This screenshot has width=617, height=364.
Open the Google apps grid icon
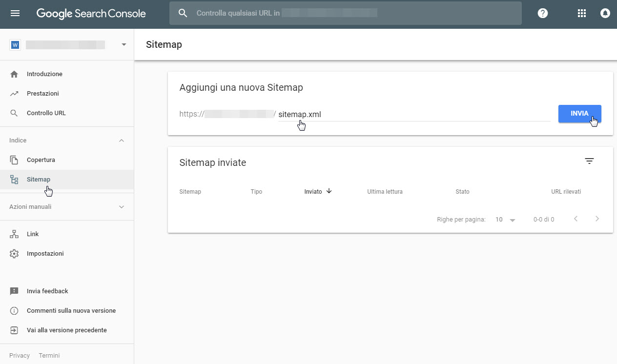point(582,13)
